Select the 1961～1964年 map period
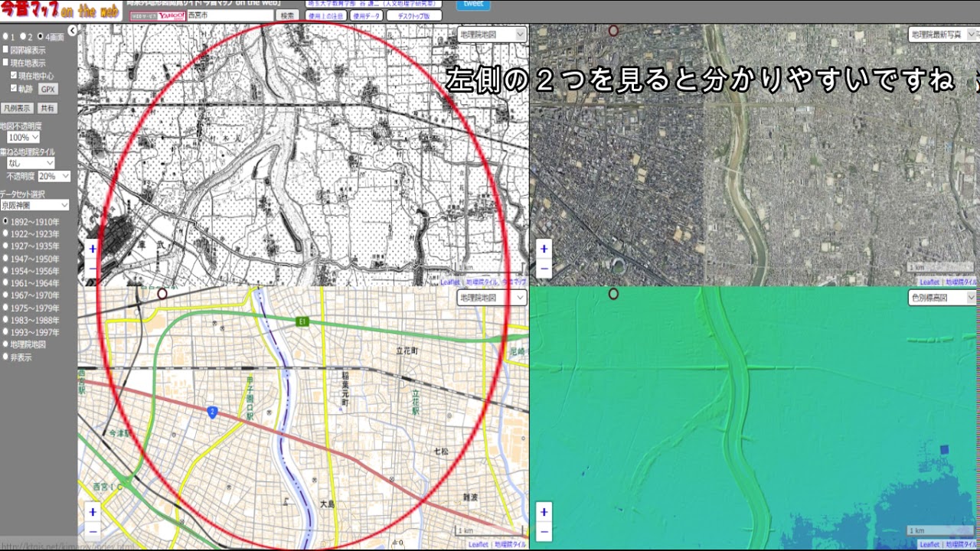Viewport: 980px width, 551px height. pyautogui.click(x=6, y=283)
